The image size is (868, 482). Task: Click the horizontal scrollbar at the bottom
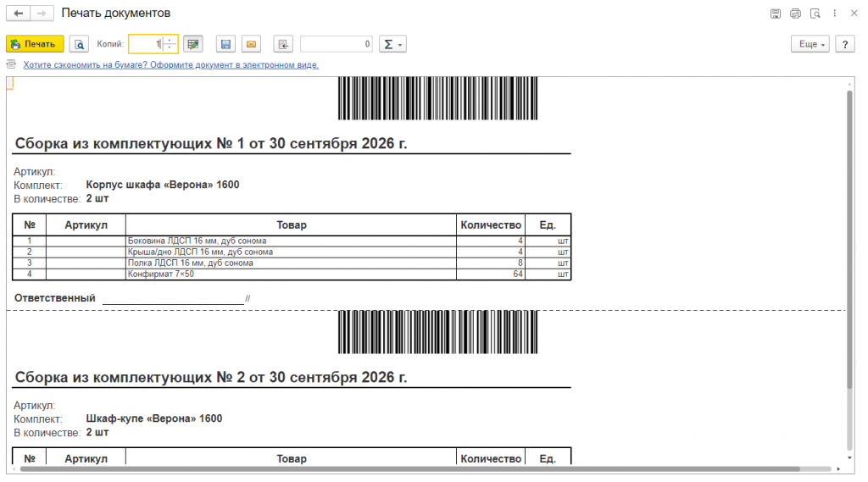(409, 468)
